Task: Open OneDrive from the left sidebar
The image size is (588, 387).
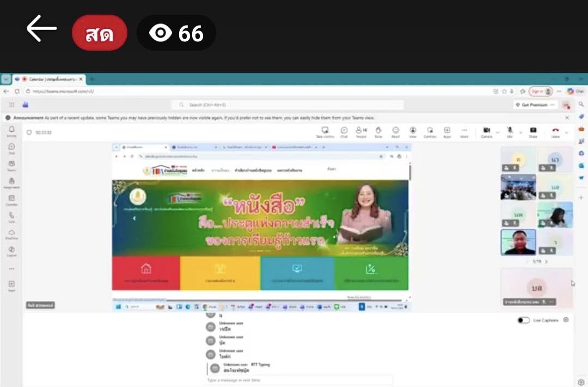Action: click(11, 234)
